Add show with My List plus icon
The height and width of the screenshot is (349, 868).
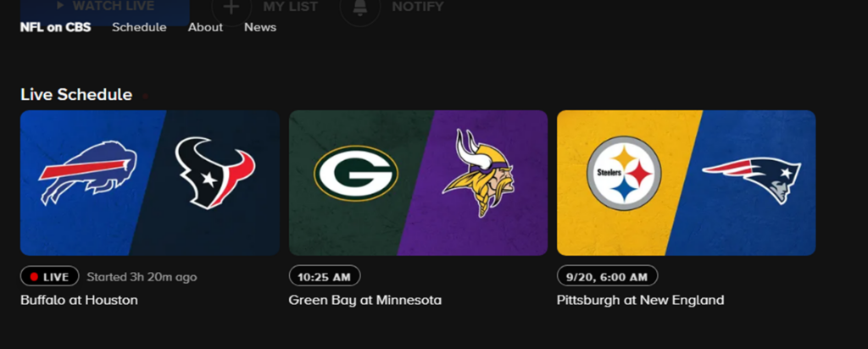231,8
